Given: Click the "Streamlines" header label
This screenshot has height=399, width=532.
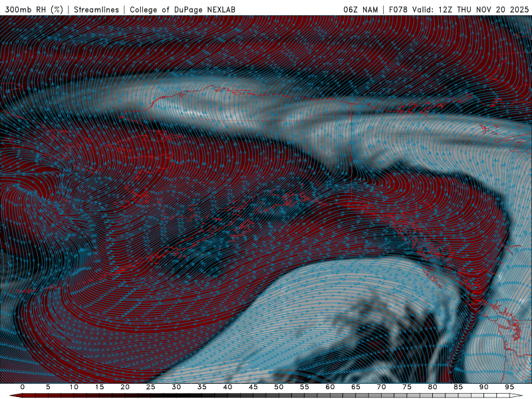Looking at the screenshot, I should click(x=96, y=9).
